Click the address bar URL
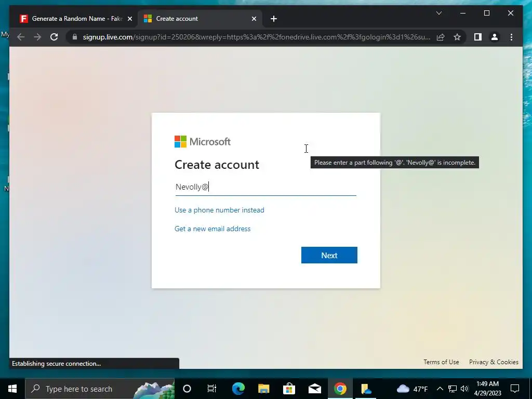Screen dimensions: 532x399 tap(257, 37)
